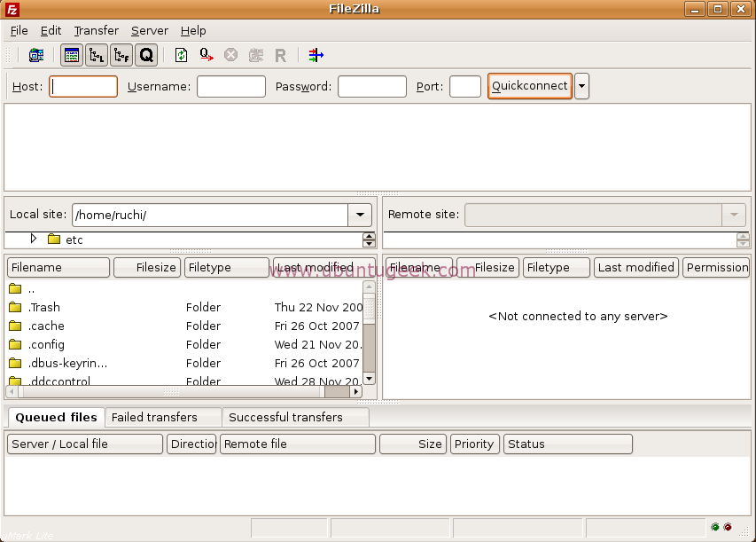Select the .Trash folder row
Image resolution: width=756 pixels, height=542 pixels.
[x=184, y=308]
